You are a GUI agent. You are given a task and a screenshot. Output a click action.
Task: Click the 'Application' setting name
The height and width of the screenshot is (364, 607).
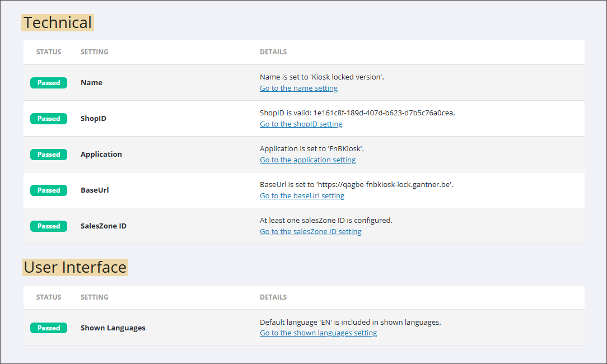click(101, 155)
